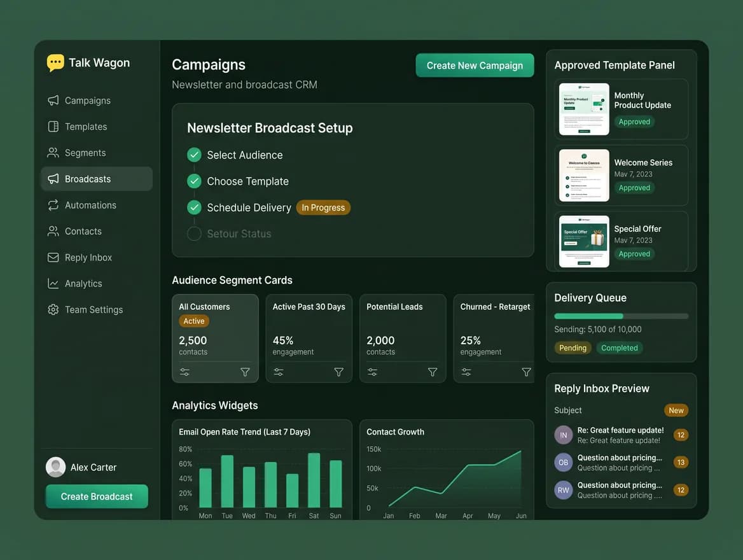Click the IN sender avatar in inbox preview

[x=564, y=435]
